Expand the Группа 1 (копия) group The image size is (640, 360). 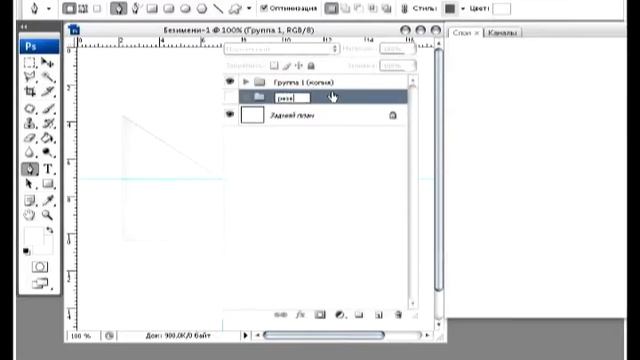[246, 82]
